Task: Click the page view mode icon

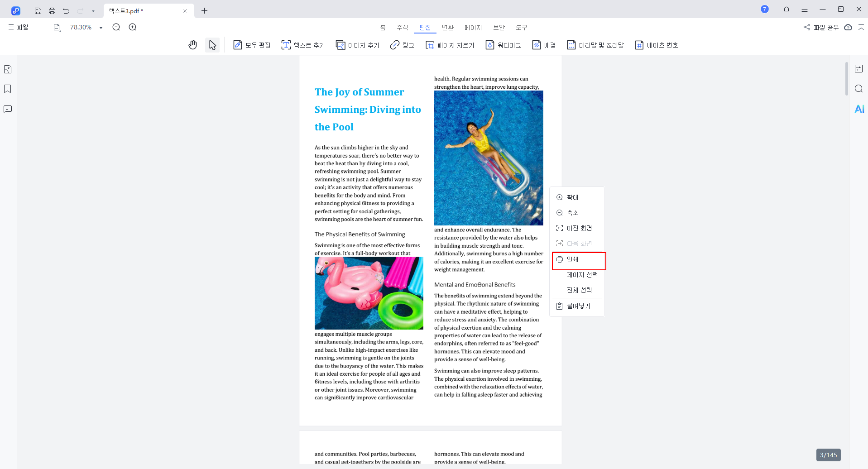Action: tap(57, 27)
